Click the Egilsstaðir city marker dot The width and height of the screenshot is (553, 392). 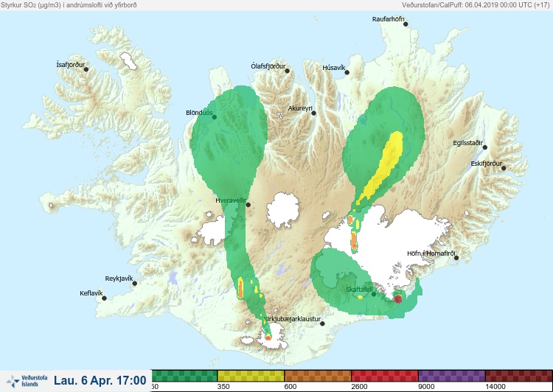(x=485, y=147)
